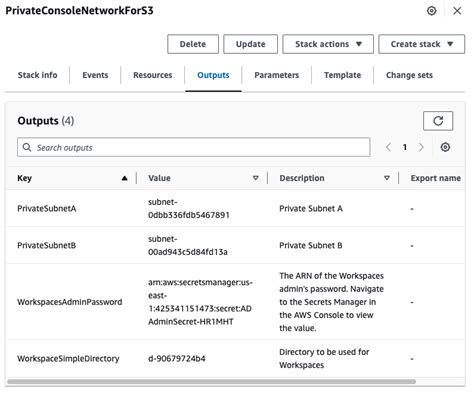Viewport: 474px width, 396px height.
Task: Click the horizontal scrollbar below the outputs table
Action: 211,381
